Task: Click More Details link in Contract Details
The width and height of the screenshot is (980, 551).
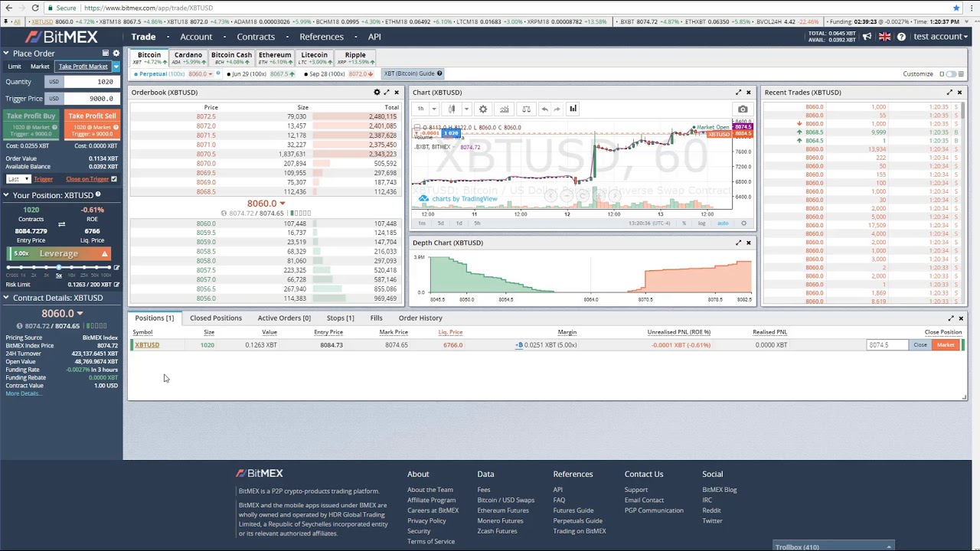Action: (x=24, y=393)
